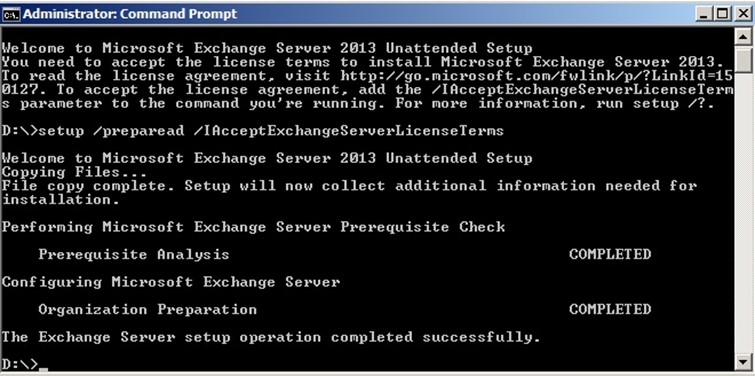Click the /IAcceptExchangeServerLicenseTerms switch in the typed command
Screen dimensions: 755x376
349,131
